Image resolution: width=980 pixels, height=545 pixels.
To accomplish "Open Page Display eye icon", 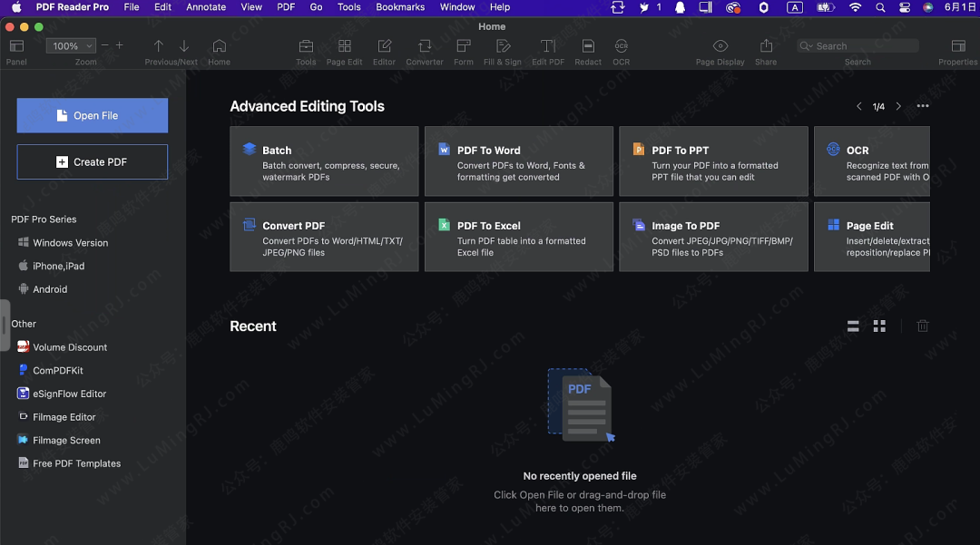I will coord(720,46).
